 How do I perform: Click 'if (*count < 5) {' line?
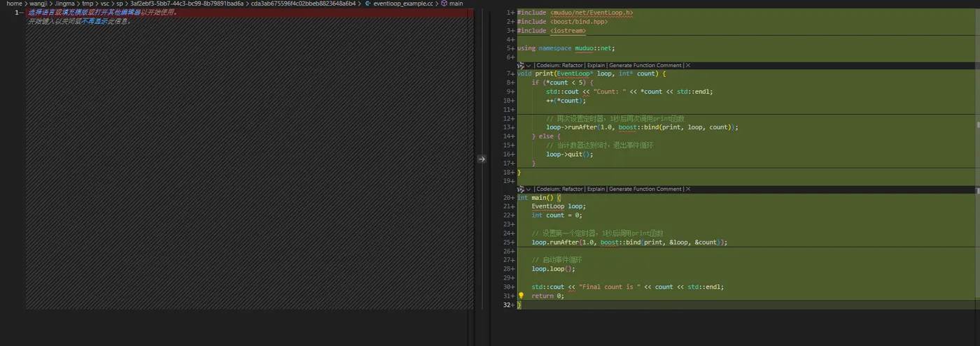(x=562, y=82)
